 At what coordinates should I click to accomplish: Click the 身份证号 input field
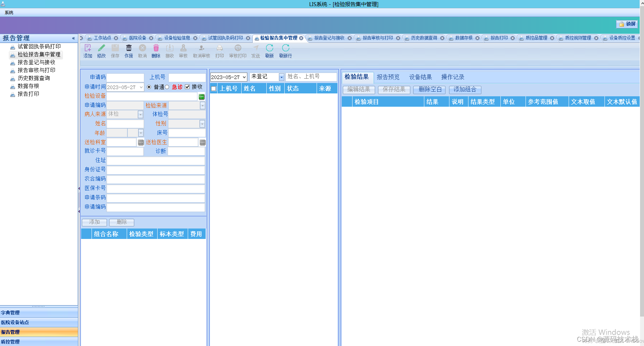(x=156, y=170)
